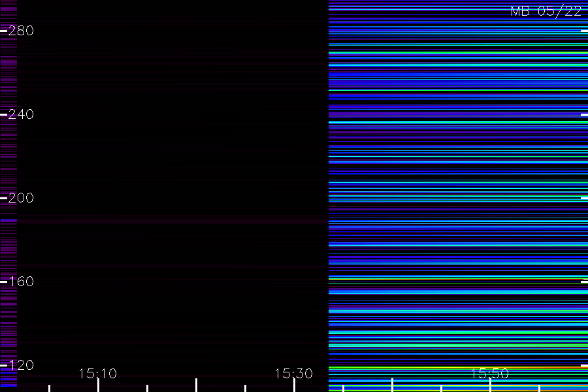Click the 200 label on the vertical axis
Screen dimensions: 588x392
21,198
